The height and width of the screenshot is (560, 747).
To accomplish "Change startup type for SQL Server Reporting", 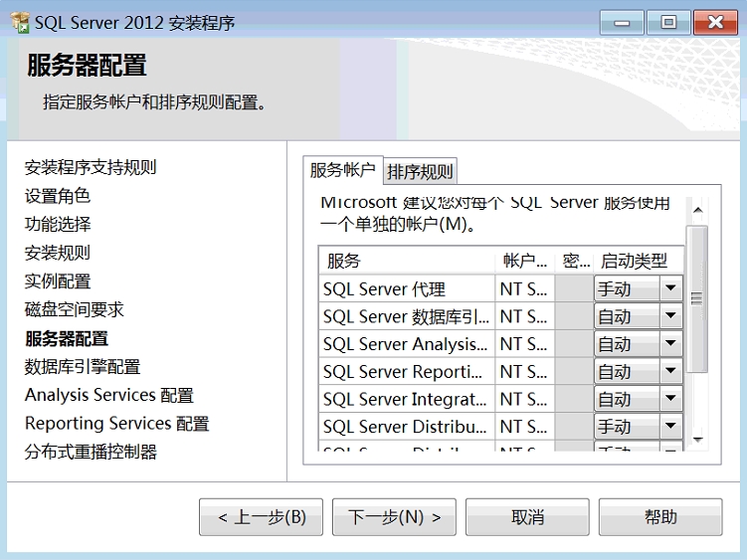I will pos(670,372).
